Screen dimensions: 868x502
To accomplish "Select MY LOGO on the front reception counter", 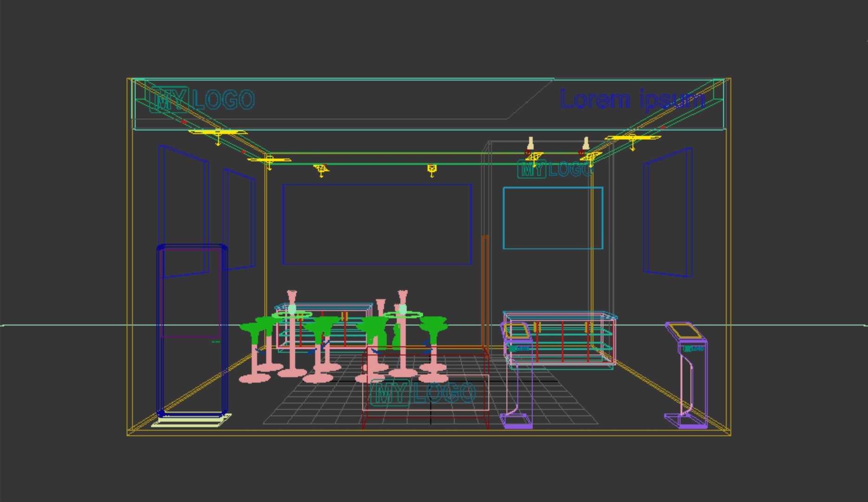I will coord(423,393).
